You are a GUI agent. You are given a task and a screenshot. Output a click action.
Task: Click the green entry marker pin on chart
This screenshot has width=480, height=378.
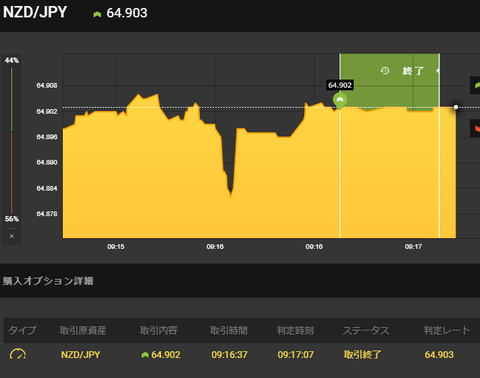[x=340, y=101]
